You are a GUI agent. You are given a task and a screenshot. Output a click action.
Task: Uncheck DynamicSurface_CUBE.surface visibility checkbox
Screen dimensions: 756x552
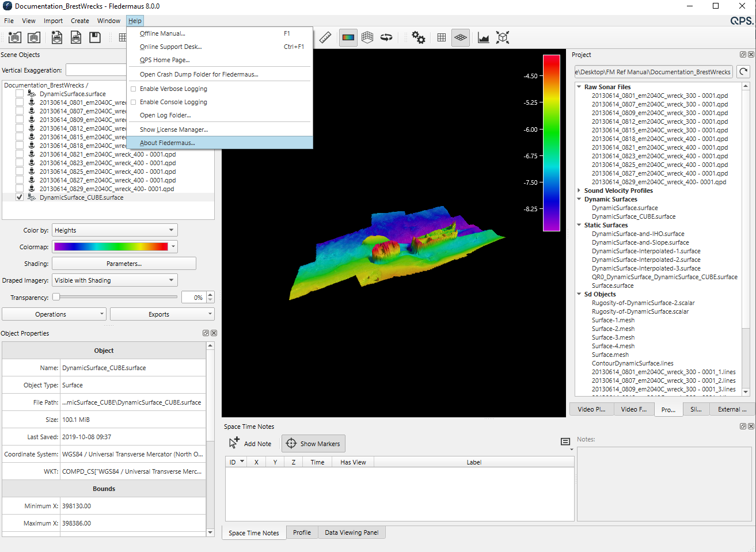[20, 197]
